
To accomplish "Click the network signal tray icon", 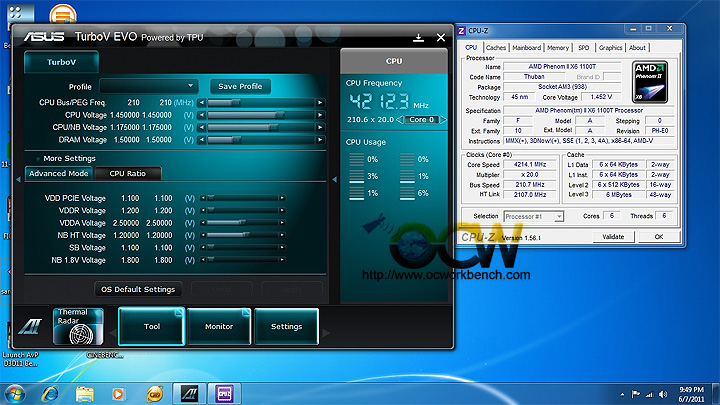I will click(x=649, y=394).
